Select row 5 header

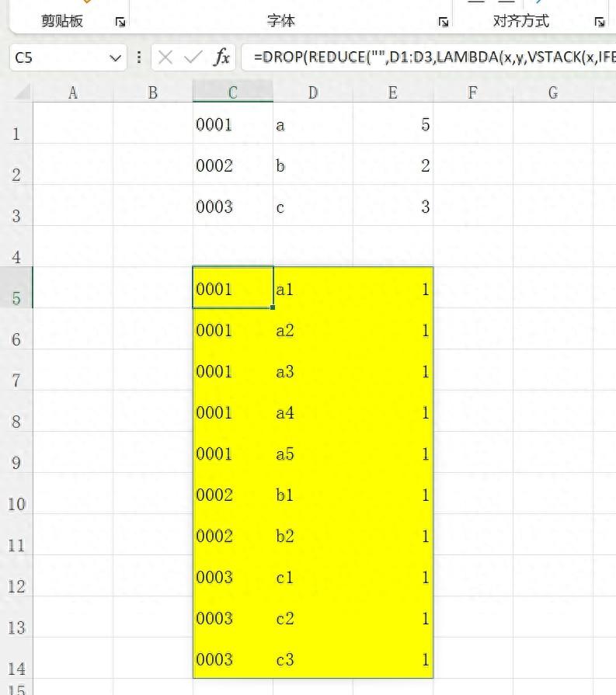point(16,287)
